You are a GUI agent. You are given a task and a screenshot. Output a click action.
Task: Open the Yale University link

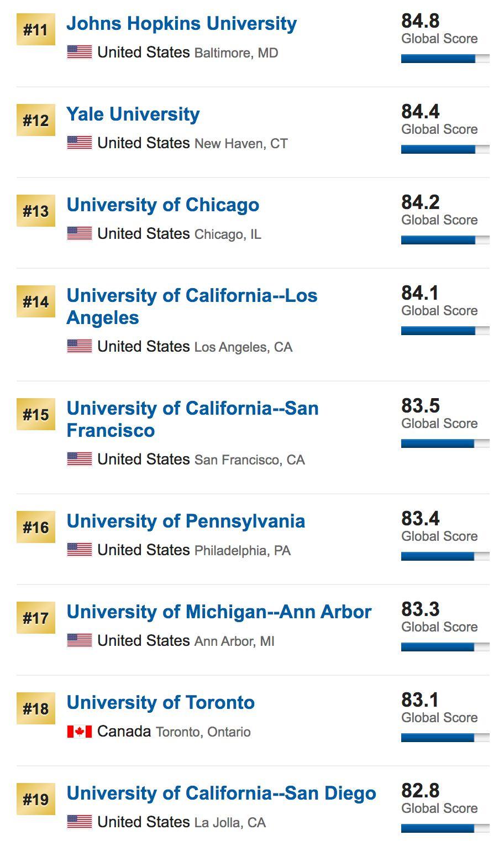133,114
